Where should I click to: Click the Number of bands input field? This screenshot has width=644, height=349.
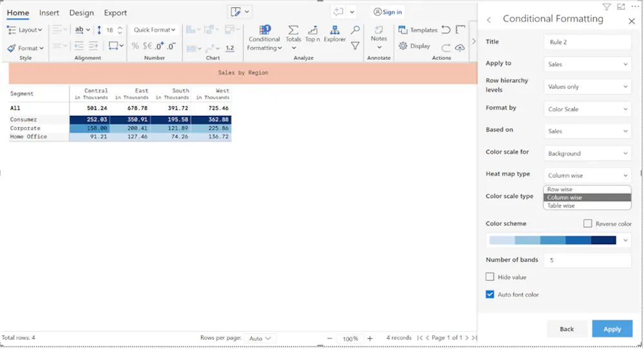coord(588,260)
